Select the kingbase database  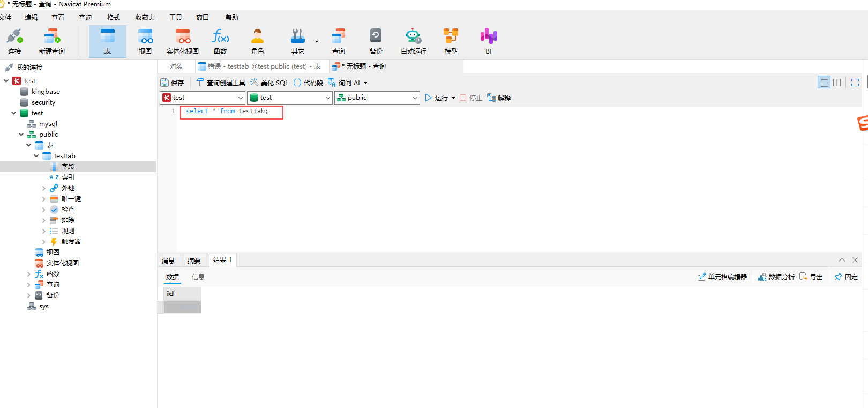(x=40, y=92)
